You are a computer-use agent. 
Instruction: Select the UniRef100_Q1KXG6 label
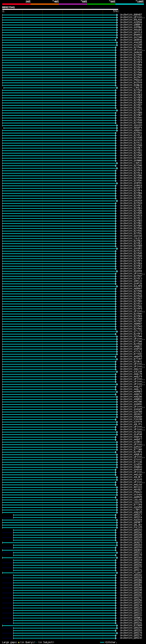[x=131, y=236]
